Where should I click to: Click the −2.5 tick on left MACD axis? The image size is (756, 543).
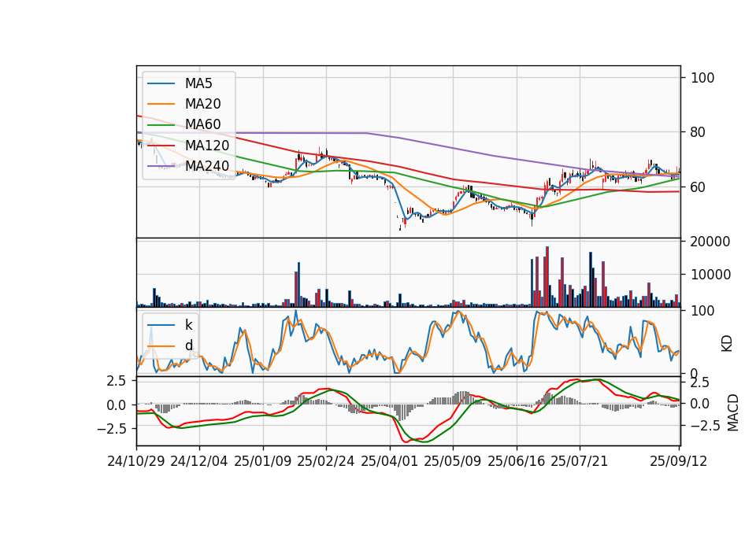pyautogui.click(x=112, y=428)
